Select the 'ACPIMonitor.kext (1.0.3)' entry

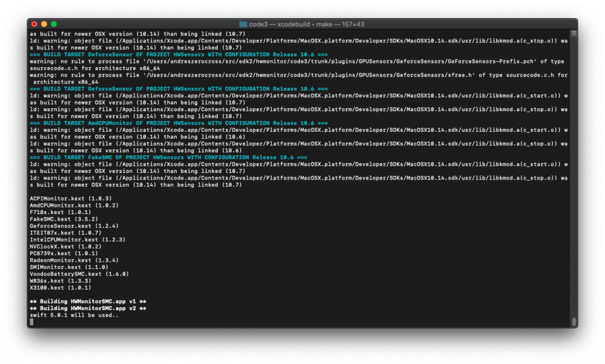pyautogui.click(x=71, y=198)
